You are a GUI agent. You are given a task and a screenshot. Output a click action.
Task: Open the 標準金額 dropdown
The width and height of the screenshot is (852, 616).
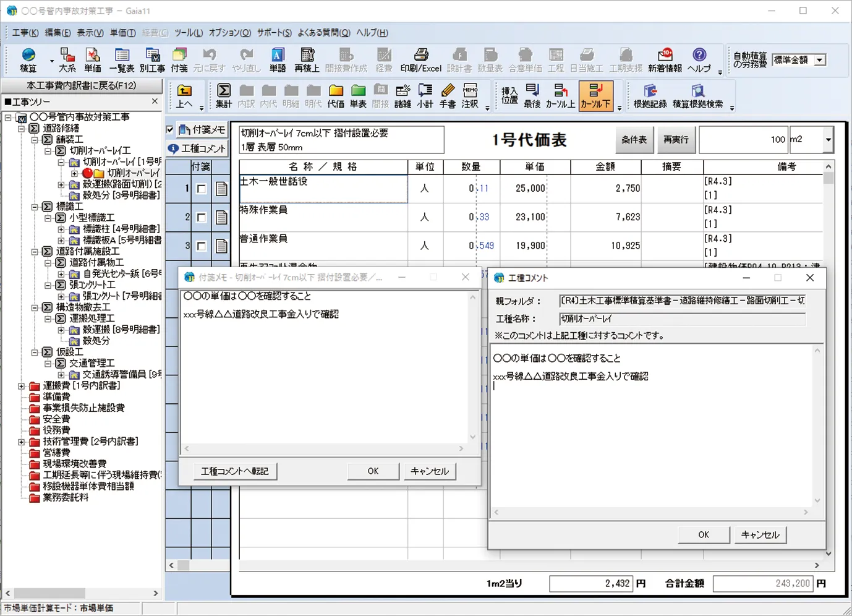(819, 60)
